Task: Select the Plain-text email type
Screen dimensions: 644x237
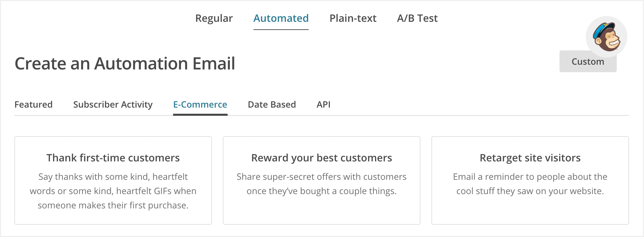Action: [x=352, y=18]
